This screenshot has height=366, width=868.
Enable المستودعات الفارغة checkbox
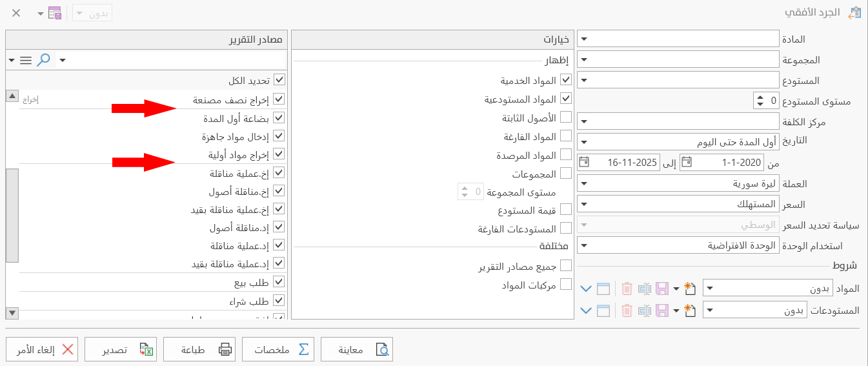click(566, 229)
